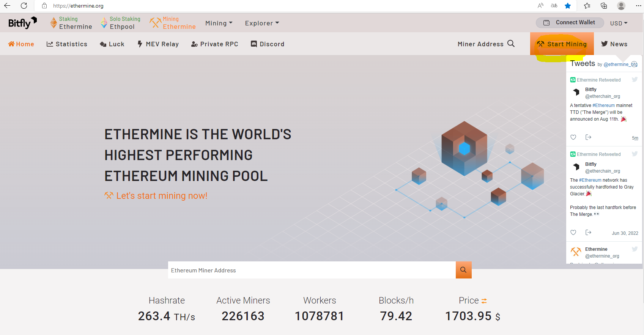
Task: Open Mining Ethermine link
Action: (x=173, y=23)
